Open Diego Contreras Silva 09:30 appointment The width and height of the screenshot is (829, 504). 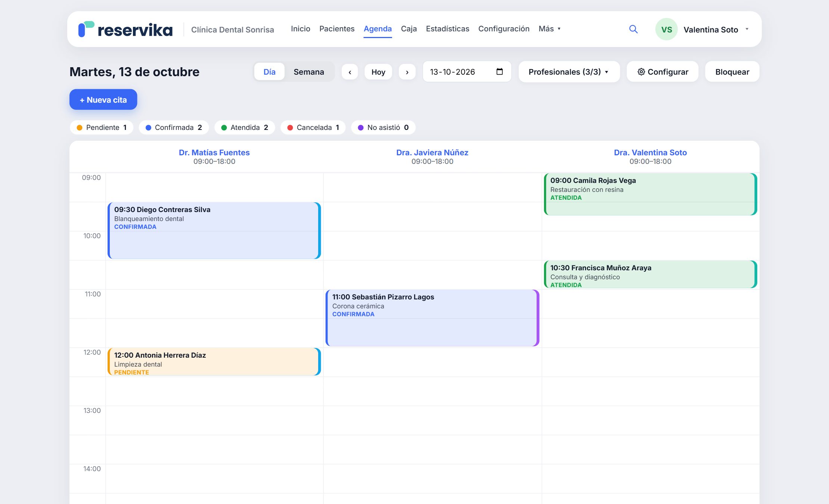(214, 231)
